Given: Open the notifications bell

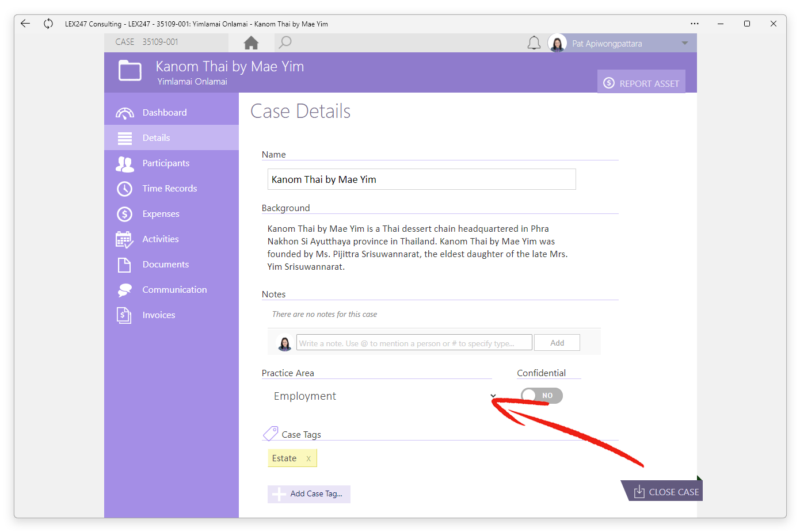Looking at the screenshot, I should tap(534, 43).
